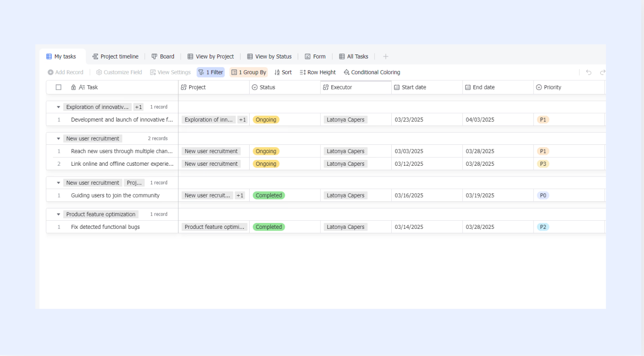
Task: Collapse the New user recruitment Proj... group
Action: tap(59, 183)
